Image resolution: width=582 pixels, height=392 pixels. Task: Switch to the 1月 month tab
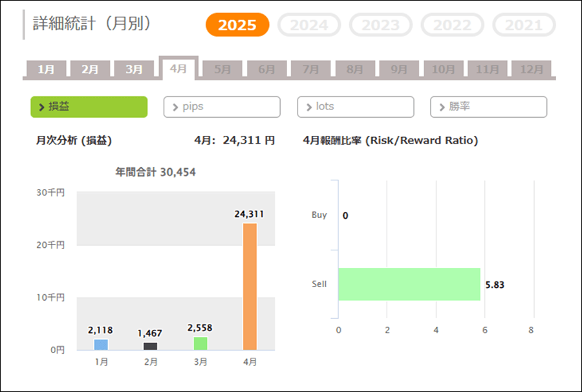(x=46, y=69)
